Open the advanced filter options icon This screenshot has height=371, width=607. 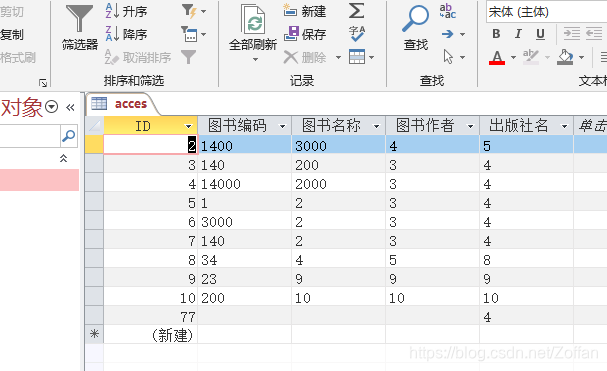[x=189, y=34]
